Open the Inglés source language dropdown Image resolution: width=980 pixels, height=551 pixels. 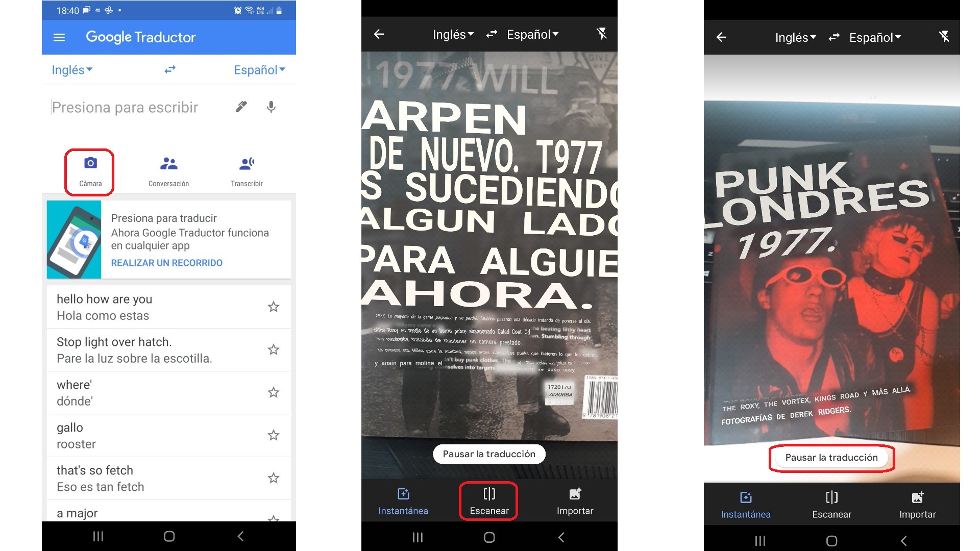tap(71, 70)
